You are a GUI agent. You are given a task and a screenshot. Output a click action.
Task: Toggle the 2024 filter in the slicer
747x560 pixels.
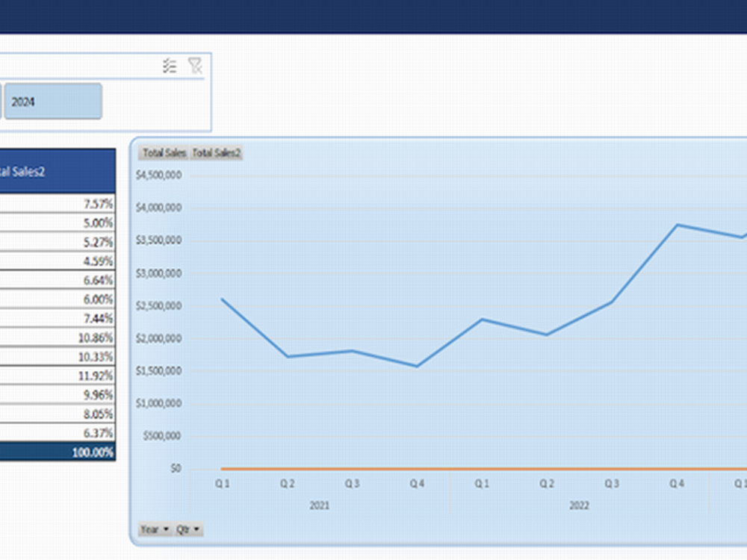coord(52,101)
